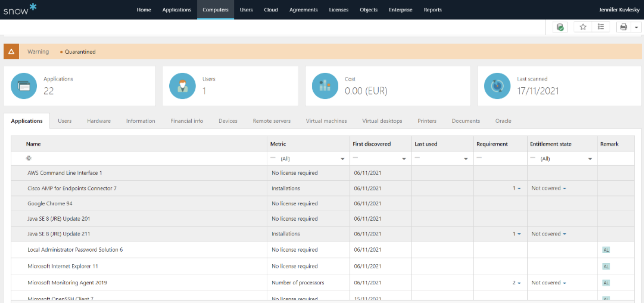Add page to favorites with star icon
Screen dimensions: 644x303
tap(583, 27)
